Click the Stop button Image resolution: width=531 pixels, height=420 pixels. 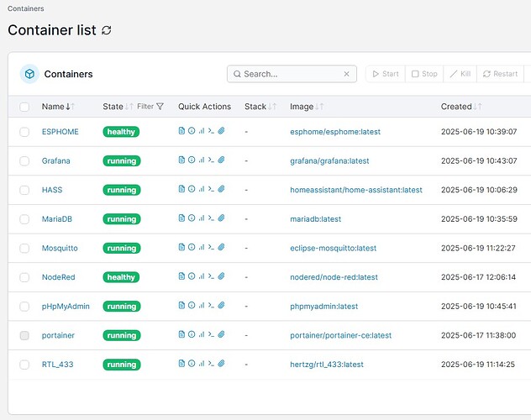[424, 74]
